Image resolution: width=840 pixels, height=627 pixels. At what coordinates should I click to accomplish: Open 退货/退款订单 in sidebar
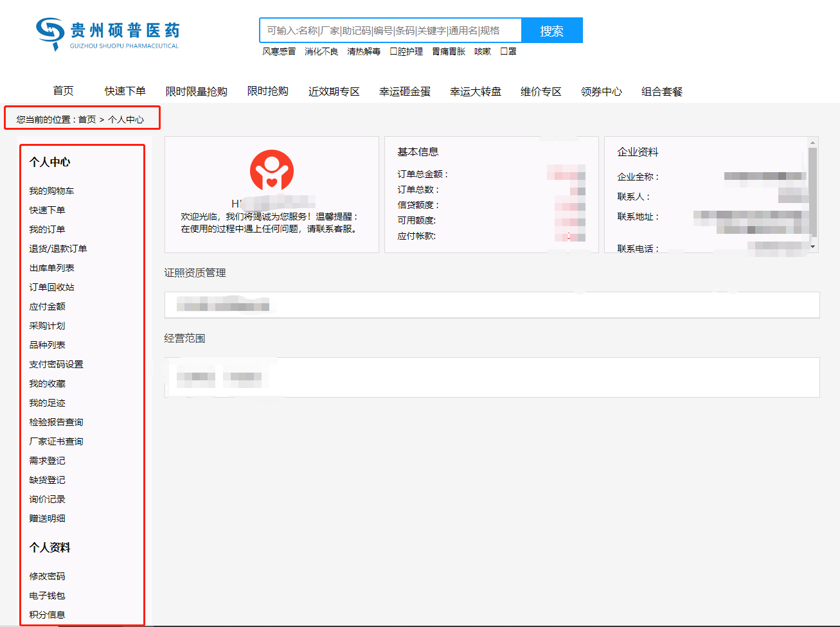[58, 249]
